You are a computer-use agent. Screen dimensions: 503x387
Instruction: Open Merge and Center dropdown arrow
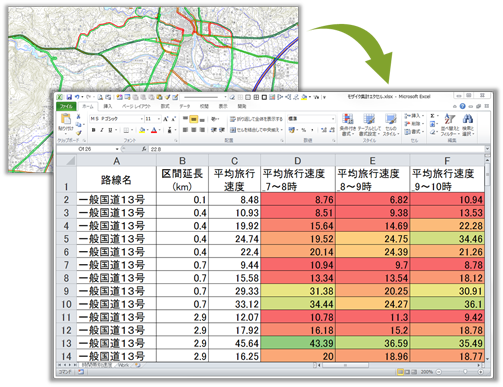coord(282,130)
